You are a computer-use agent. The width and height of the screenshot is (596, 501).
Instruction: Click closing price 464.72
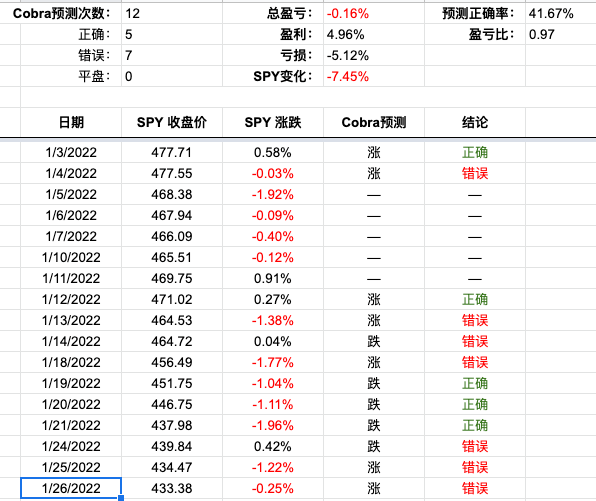(172, 341)
